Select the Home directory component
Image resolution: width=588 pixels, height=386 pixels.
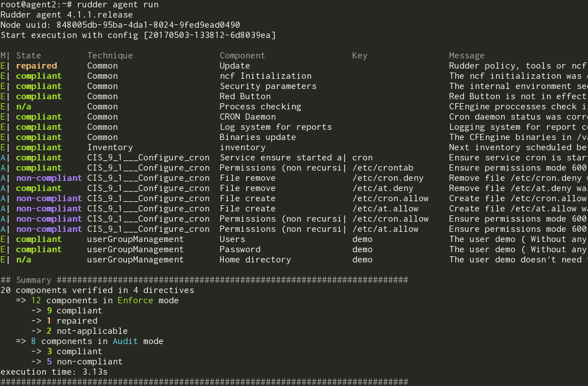click(255, 260)
